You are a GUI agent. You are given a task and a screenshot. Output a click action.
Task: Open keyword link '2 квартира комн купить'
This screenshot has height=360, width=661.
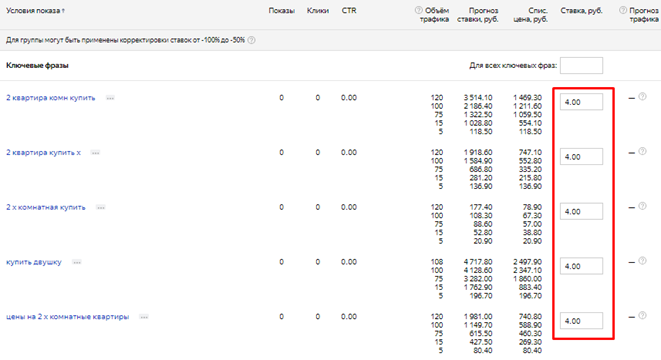51,98
